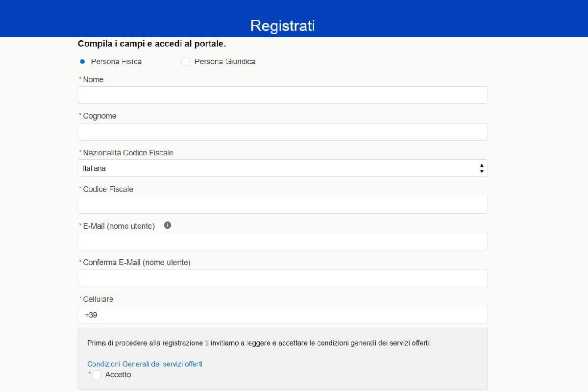Open the Nazionalità dropdown showing Italiana

coord(282,168)
